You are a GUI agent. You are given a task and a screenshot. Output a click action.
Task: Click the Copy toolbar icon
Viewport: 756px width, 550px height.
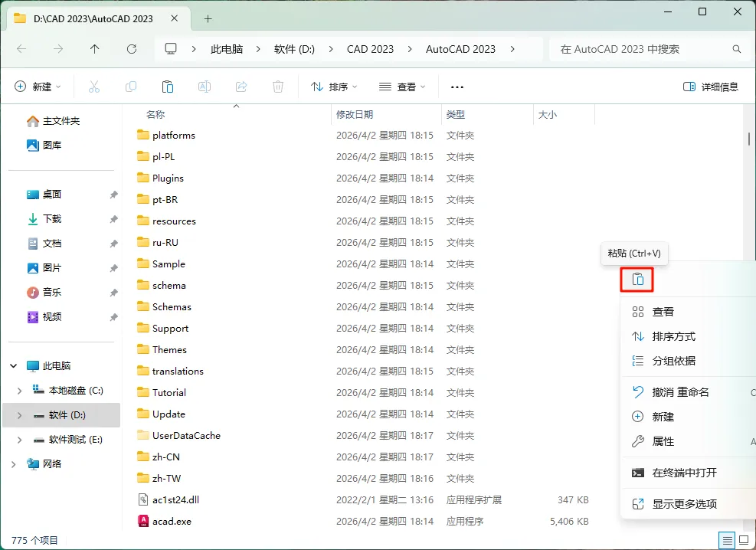coord(131,87)
